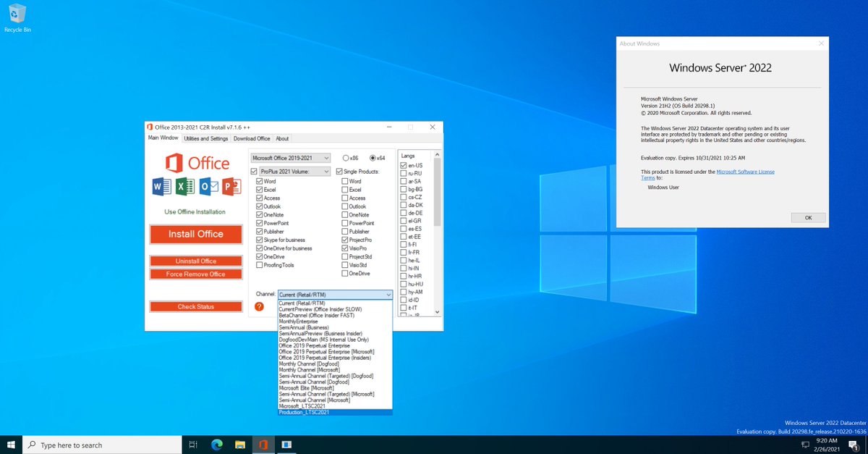Open File Explorer from the taskbar

tap(240, 445)
